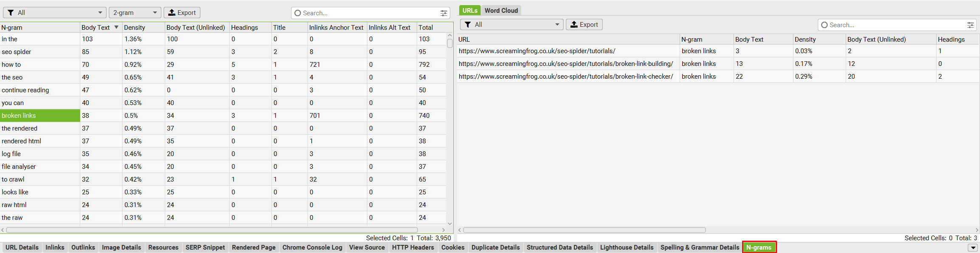Click the Body Text sort arrow in left table
The image size is (980, 253).
116,27
